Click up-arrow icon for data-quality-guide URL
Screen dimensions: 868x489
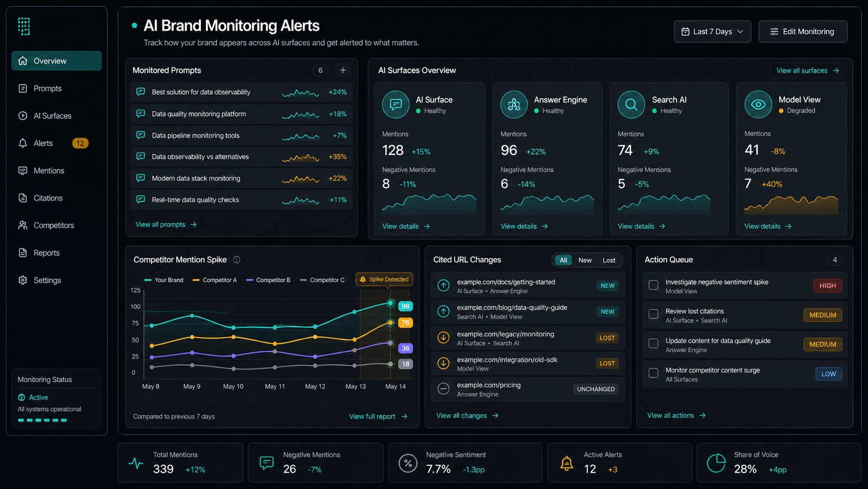tap(443, 311)
